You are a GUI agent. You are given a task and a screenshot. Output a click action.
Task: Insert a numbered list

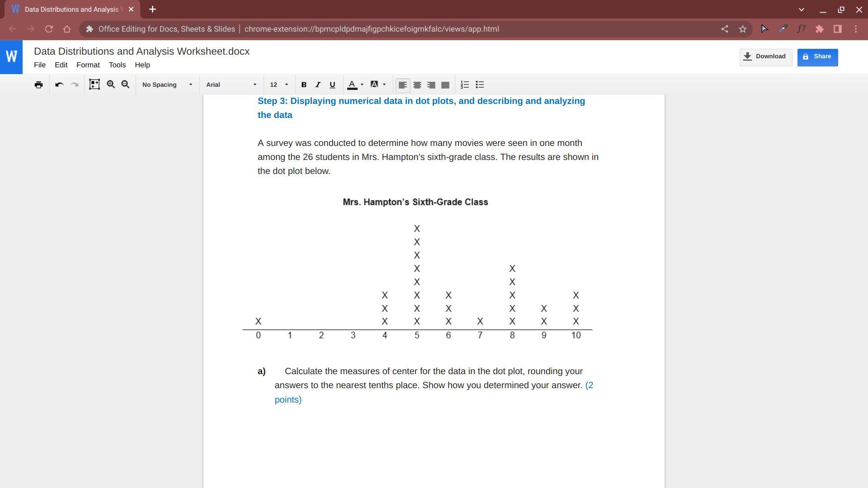tap(465, 85)
